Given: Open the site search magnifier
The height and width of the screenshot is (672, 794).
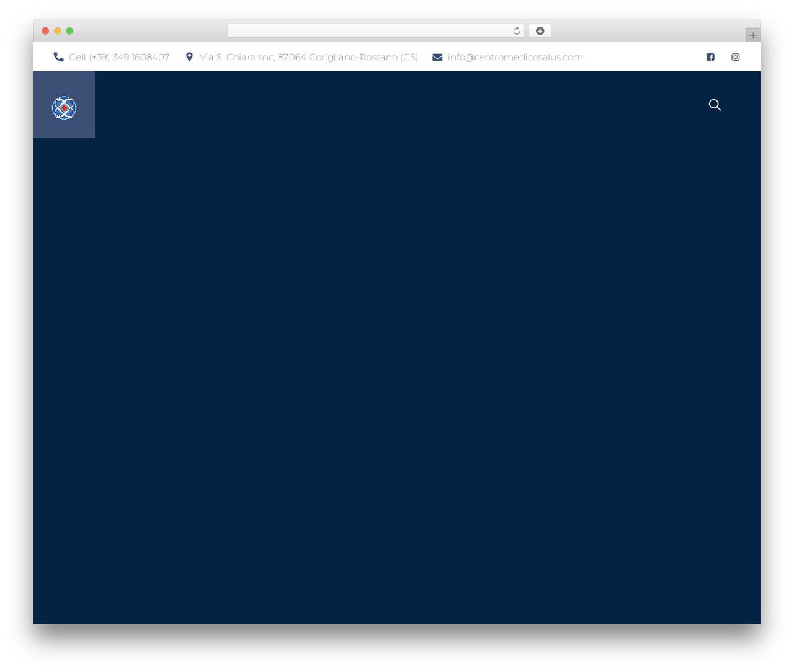Looking at the screenshot, I should click(715, 105).
